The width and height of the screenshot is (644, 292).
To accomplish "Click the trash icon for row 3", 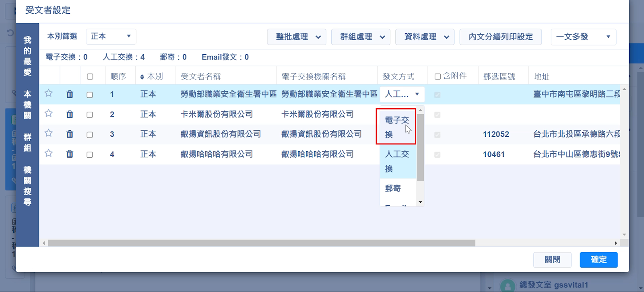I will (70, 134).
